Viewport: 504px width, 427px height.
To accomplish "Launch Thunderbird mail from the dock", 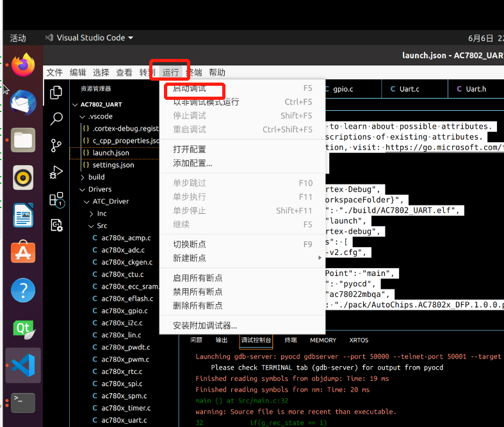I will click(23, 102).
